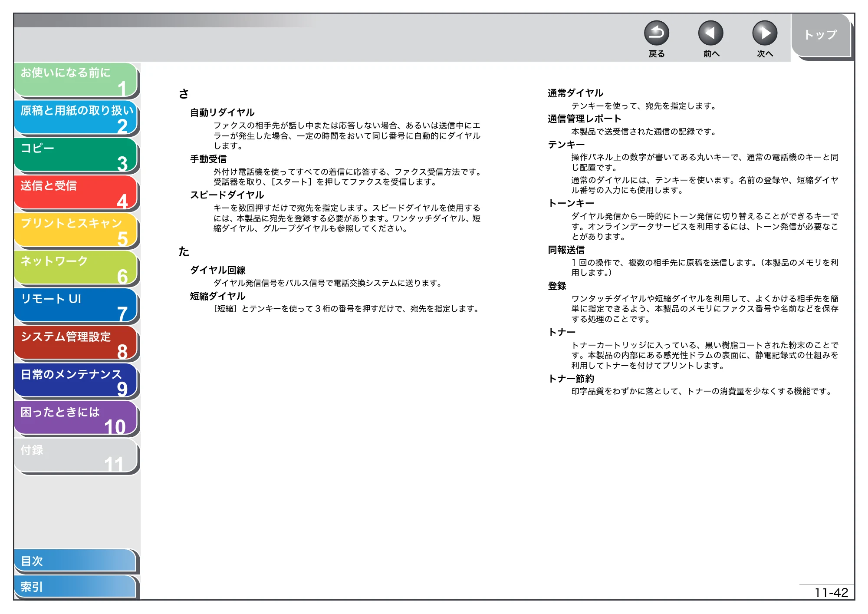Viewport: 868px width, 614px height.
Task: Click the 次へ (next page) arrow icon
Action: pos(764,33)
